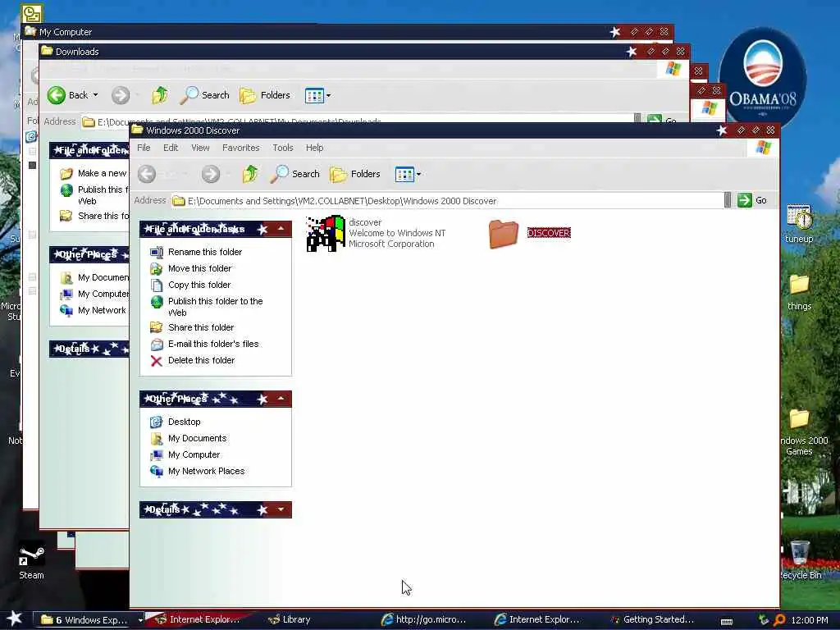Click the Go button in Windows 2000 Discover address bar
Viewport: 840px width, 630px height.
[752, 200]
